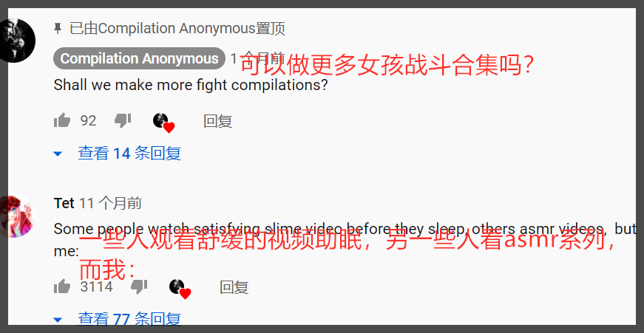The image size is (644, 333).
Task: Click the like count 92
Action: 88,120
